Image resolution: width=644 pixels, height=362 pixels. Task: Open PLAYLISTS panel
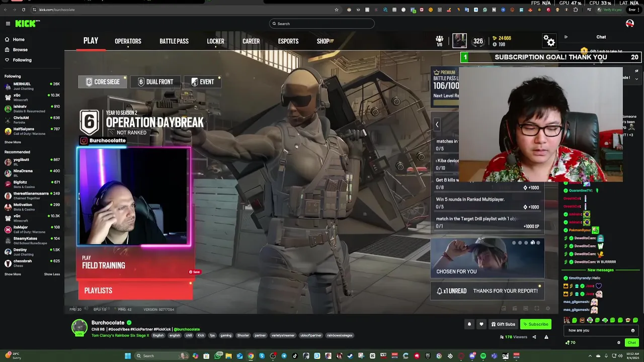[x=136, y=291]
